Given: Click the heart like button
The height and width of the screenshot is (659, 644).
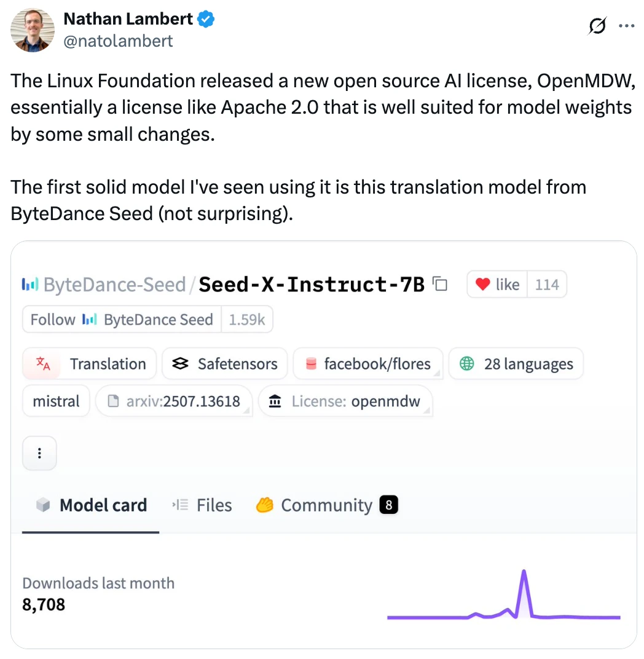Looking at the screenshot, I should pos(498,285).
